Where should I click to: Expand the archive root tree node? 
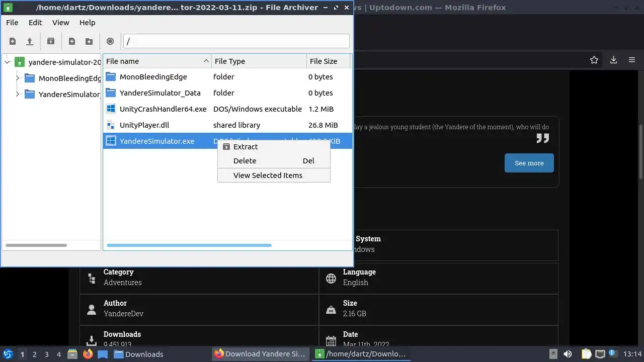click(7, 62)
